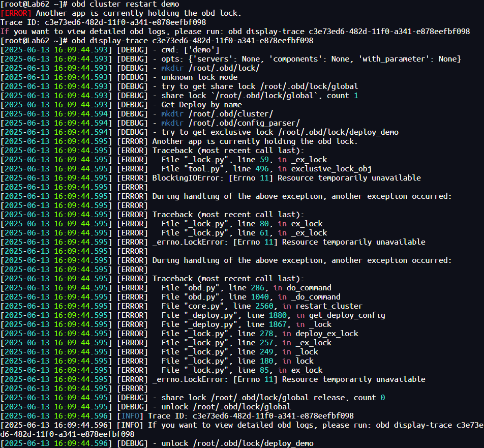Screen dimensions: 484x448
Task: Click the [INFO] 'If you want to view detailed' line
Action: [241, 430]
